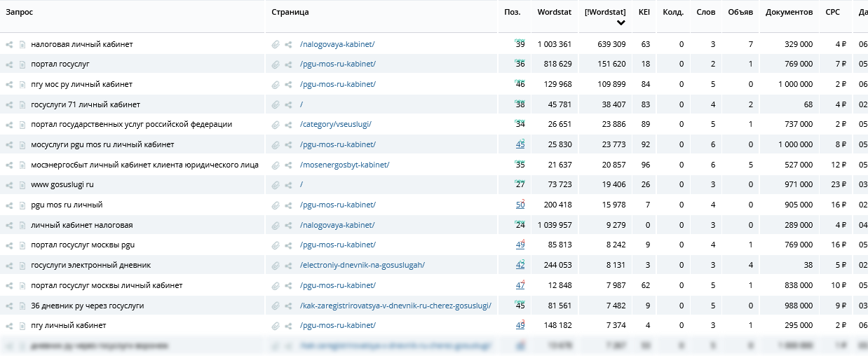This screenshot has width=868, height=356.
Task: Click sort arrow under [!Wordstat] header
Action: pyautogui.click(x=621, y=23)
